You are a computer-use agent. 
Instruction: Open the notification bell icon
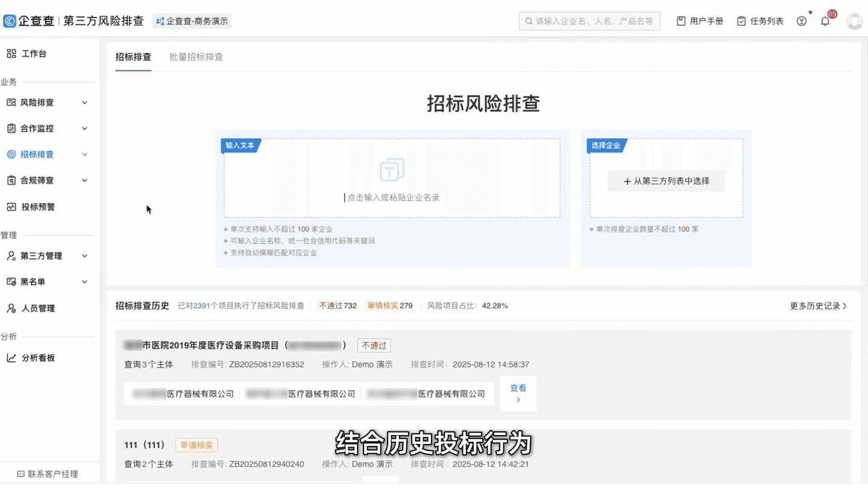click(825, 21)
